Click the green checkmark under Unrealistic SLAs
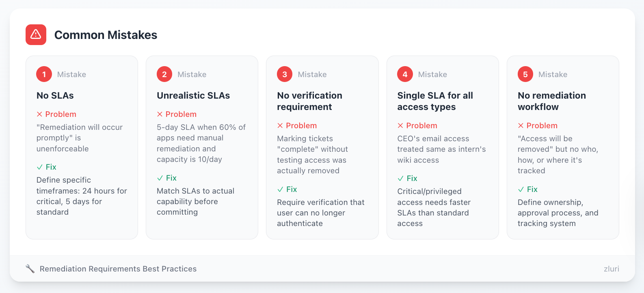 coord(160,178)
